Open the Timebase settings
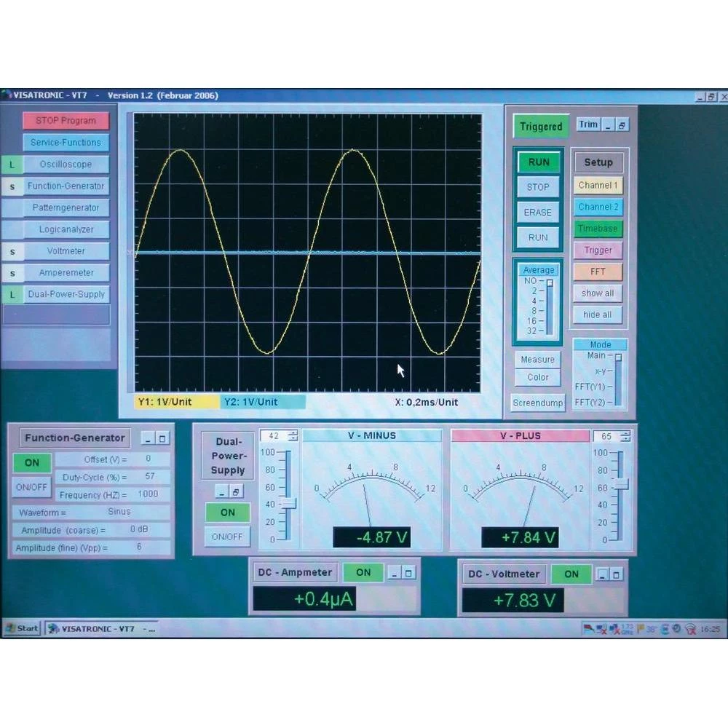The image size is (728, 728). point(598,229)
